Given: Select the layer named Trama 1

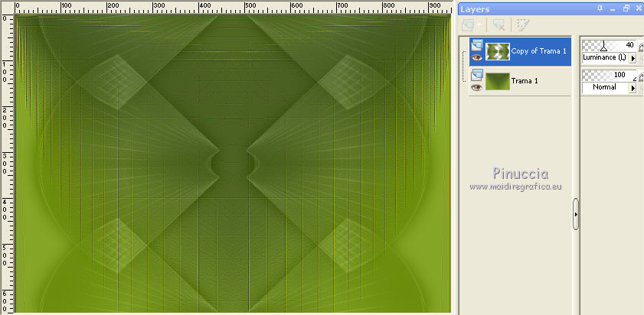Looking at the screenshot, I should 525,81.
